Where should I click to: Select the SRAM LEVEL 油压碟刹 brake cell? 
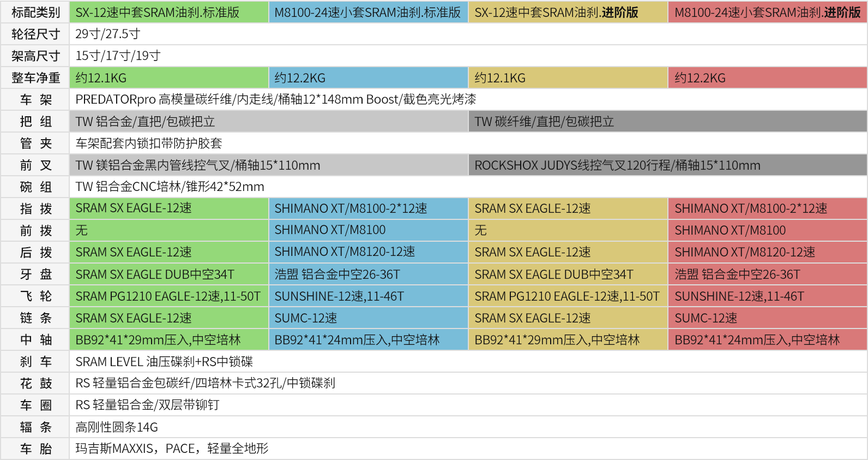(164, 361)
